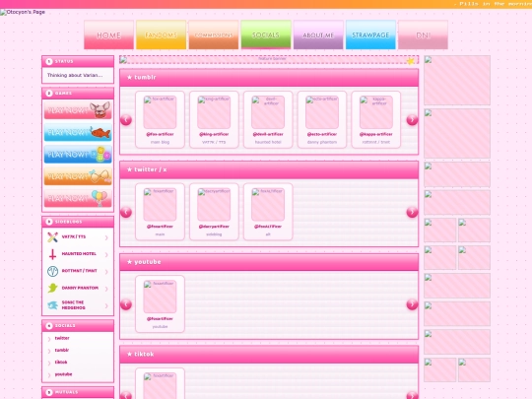Open the @fox-artificer main blog card
Image resolution: width=532 pixels, height=399 pixels.
[x=160, y=119]
